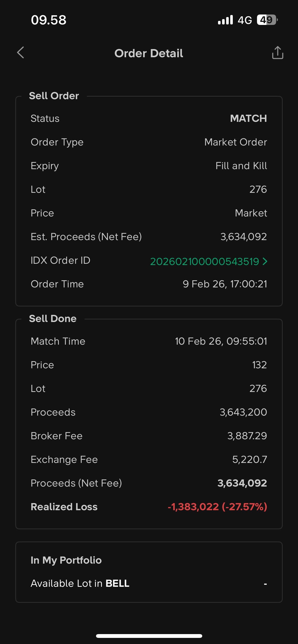Image resolution: width=298 pixels, height=644 pixels.
Task: Tap the Sell Done section header
Action: 53,319
